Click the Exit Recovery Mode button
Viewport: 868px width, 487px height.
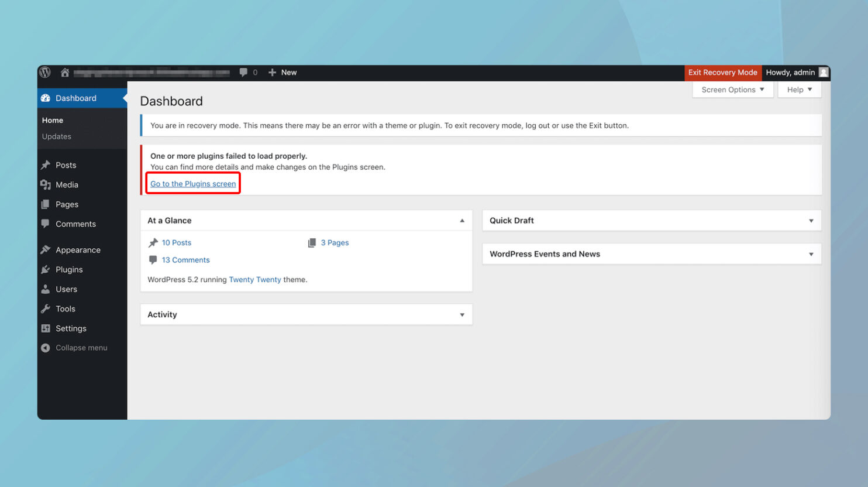723,72
